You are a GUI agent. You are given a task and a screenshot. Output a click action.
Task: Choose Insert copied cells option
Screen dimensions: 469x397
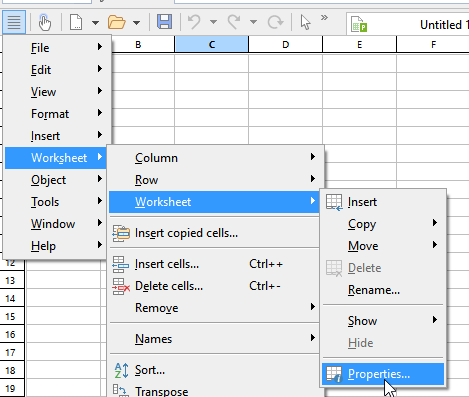click(214, 233)
